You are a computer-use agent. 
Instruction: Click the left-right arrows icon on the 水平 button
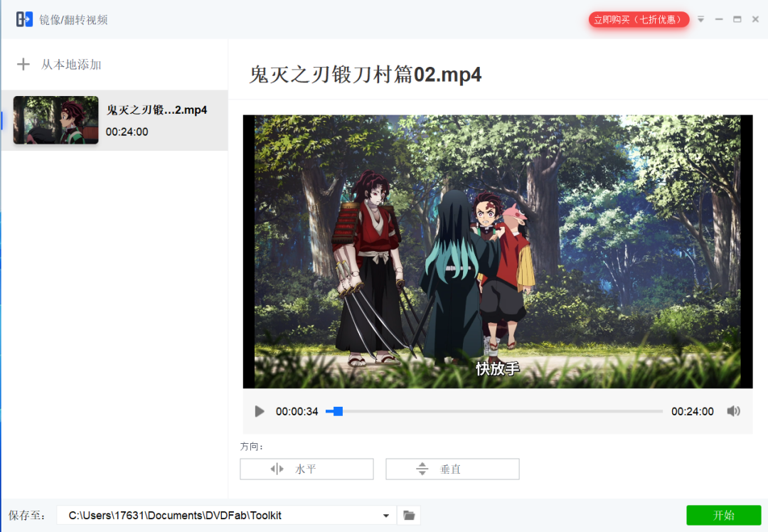click(277, 469)
